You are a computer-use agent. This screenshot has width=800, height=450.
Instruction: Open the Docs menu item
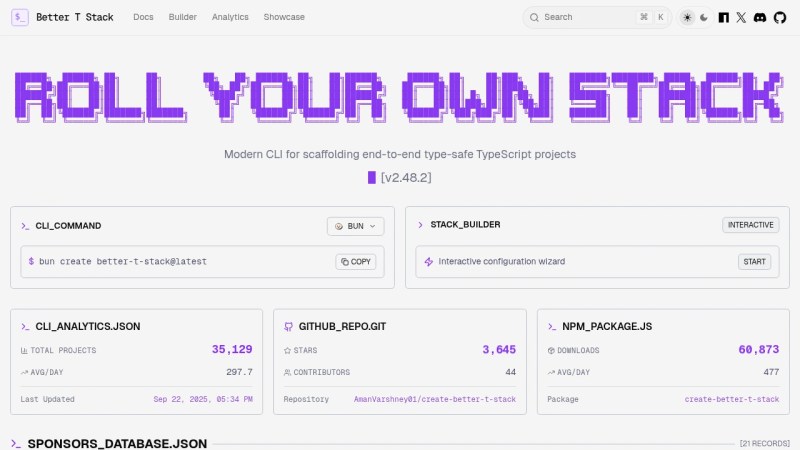143,17
